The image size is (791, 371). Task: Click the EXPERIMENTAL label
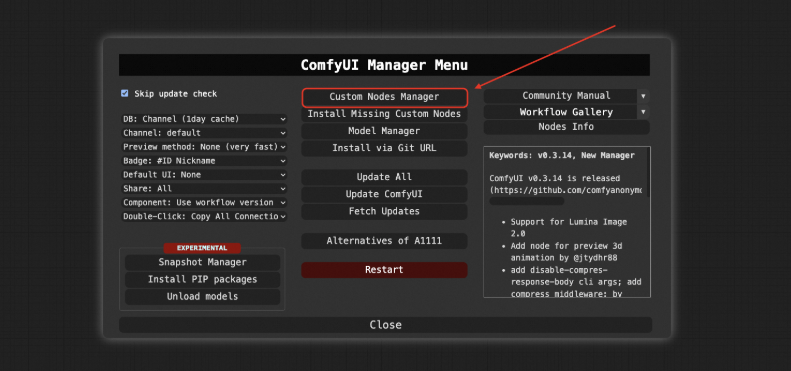point(202,248)
